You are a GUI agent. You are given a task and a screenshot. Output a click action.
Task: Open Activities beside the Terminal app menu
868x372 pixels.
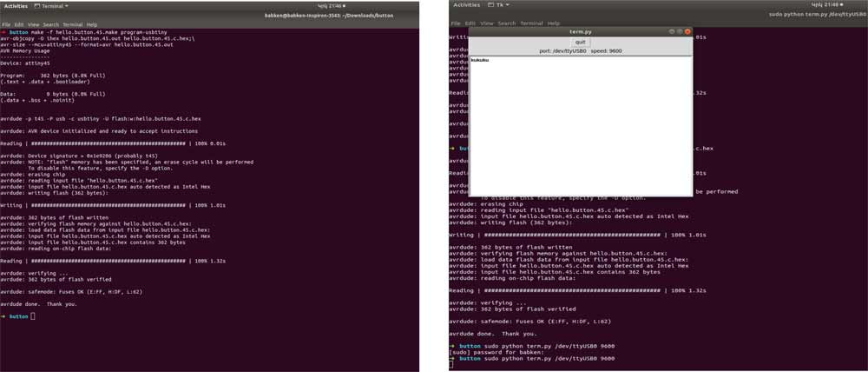[x=16, y=5]
